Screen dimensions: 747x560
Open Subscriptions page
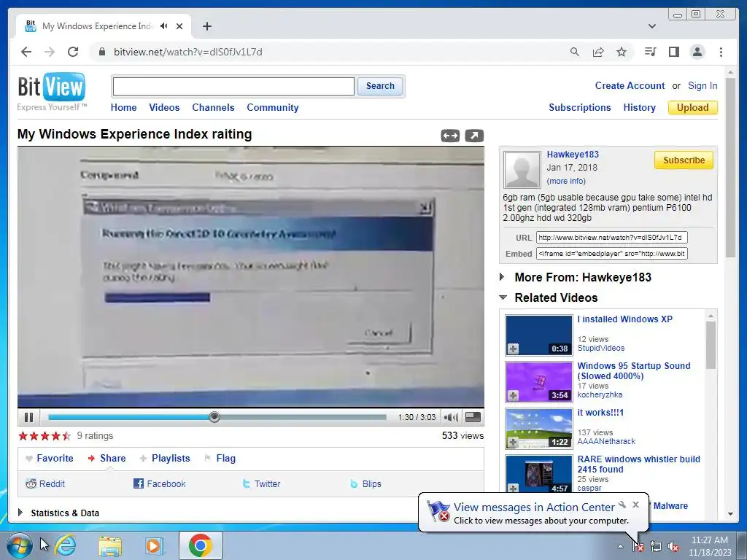tap(580, 108)
